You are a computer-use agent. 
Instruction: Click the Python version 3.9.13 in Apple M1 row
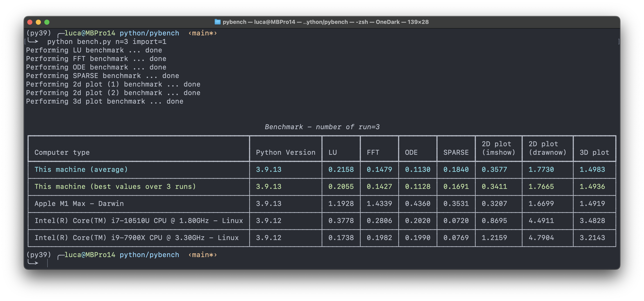pos(269,203)
